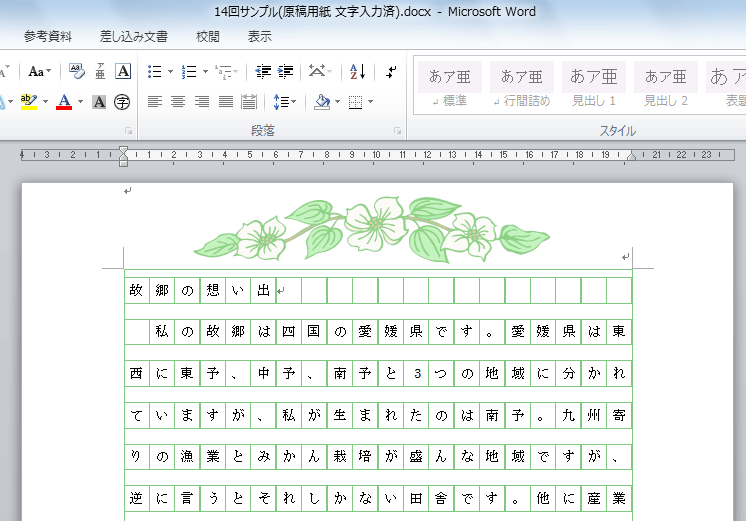Open the phonetic guide (ruby) tool

(x=100, y=71)
